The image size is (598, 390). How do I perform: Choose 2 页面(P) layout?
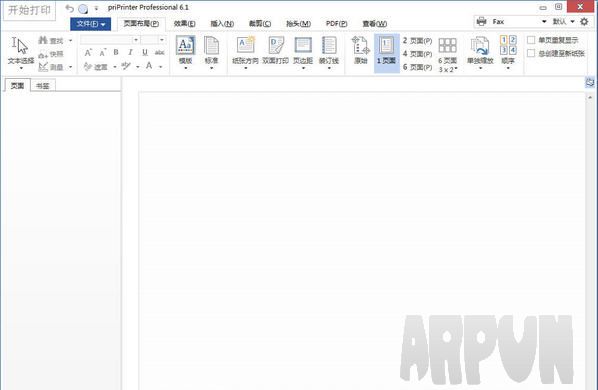[417, 40]
